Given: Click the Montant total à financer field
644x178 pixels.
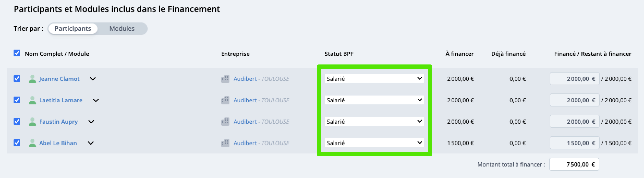Looking at the screenshot, I should point(574,164).
